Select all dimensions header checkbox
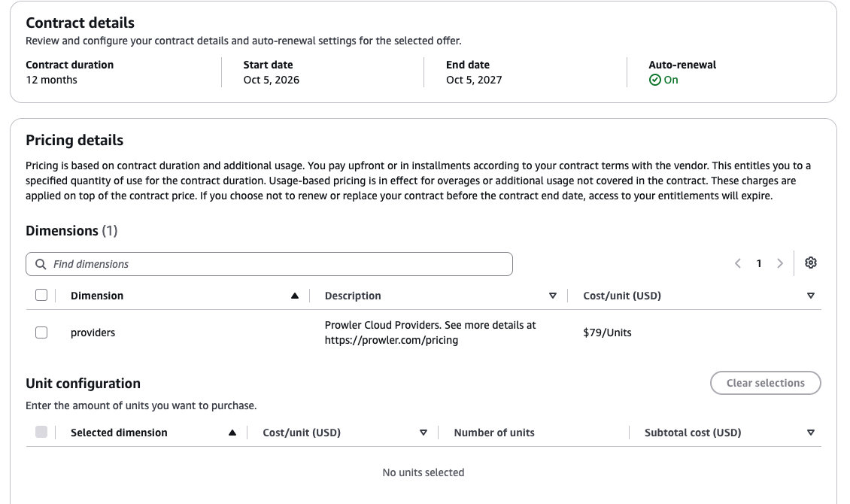This screenshot has height=504, width=850. pyautogui.click(x=41, y=295)
